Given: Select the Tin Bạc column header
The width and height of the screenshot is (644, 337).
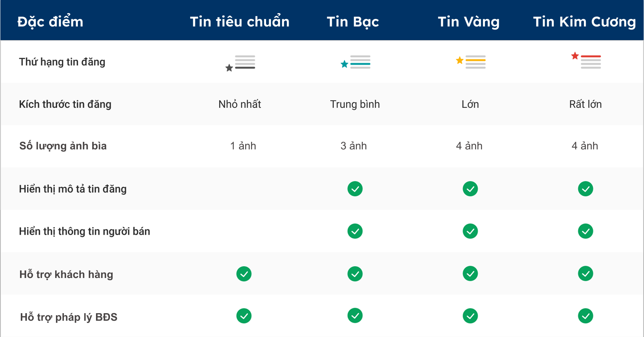Looking at the screenshot, I should point(353,22).
